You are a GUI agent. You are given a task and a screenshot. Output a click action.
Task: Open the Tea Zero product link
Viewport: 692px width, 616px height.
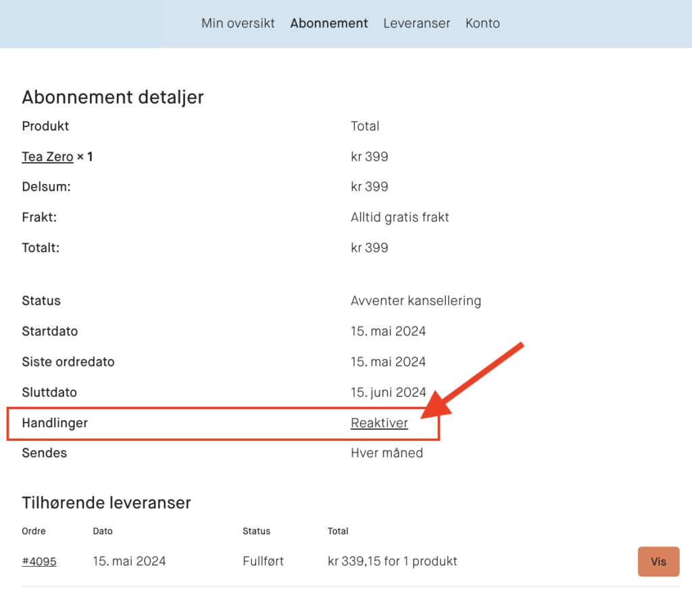(x=47, y=157)
